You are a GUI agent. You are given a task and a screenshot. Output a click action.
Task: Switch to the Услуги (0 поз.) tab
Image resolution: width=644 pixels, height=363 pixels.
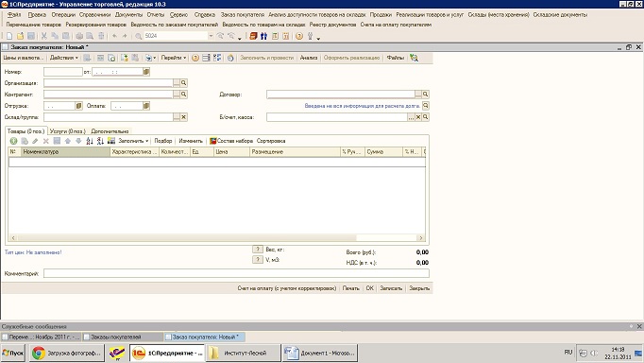tap(68, 131)
